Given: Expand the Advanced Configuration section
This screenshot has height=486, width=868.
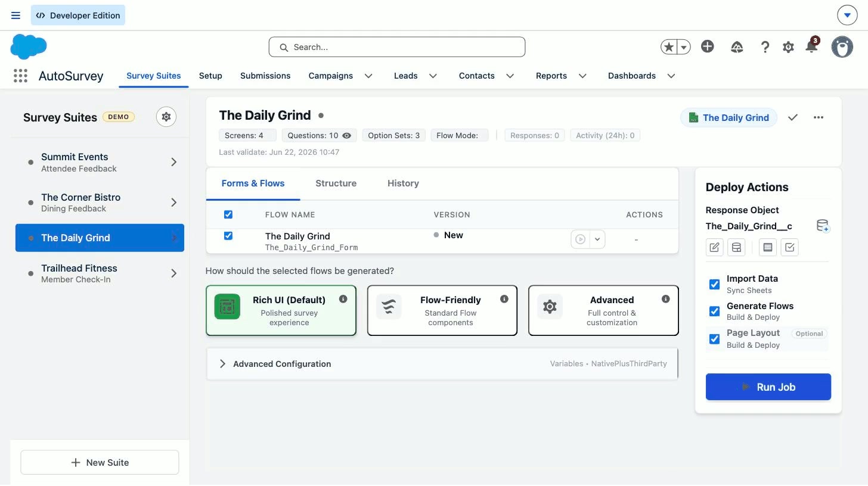Looking at the screenshot, I should (442, 364).
